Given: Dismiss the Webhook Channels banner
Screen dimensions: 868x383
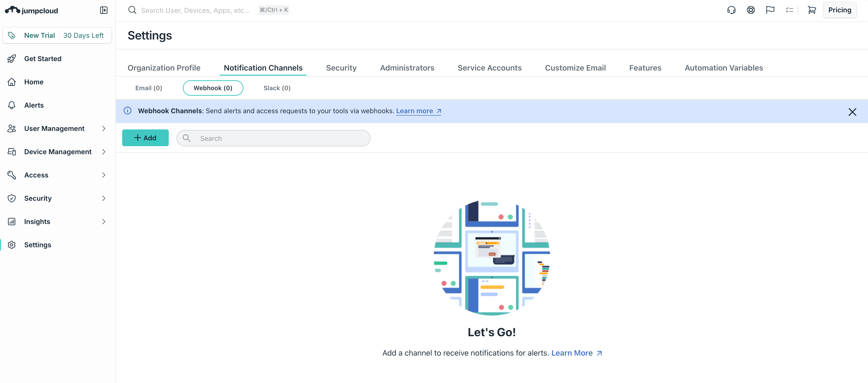Looking at the screenshot, I should pyautogui.click(x=852, y=112).
